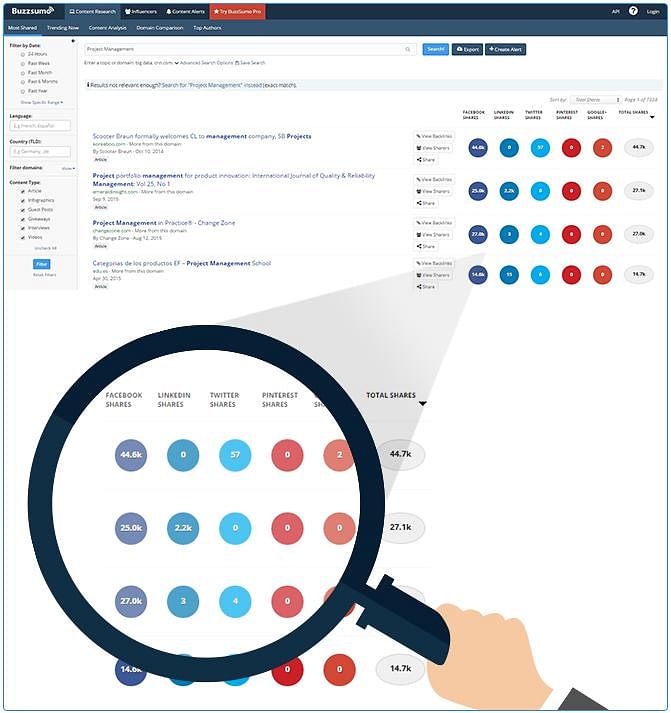Click the BuzzSumo logo
This screenshot has width=671, height=713.
tap(31, 11)
